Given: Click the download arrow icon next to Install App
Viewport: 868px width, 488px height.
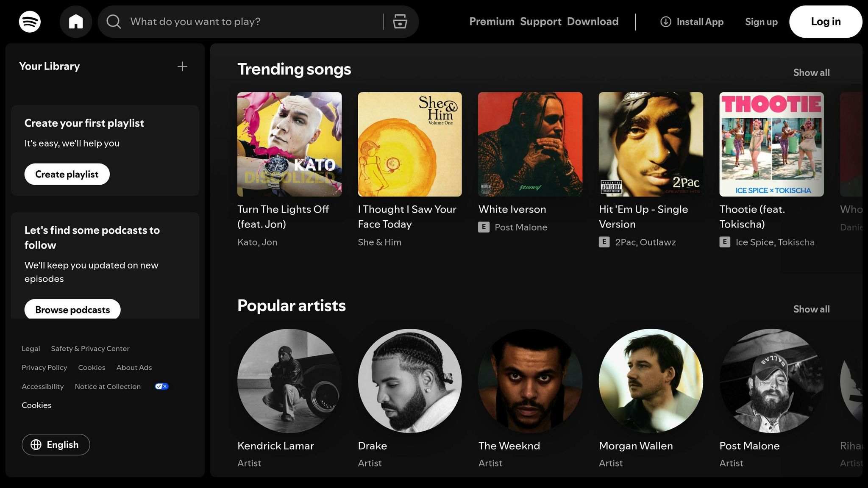Looking at the screenshot, I should pyautogui.click(x=665, y=22).
